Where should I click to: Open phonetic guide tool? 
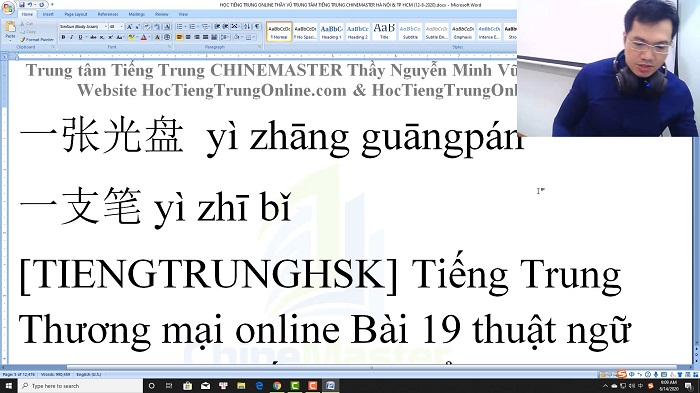(x=157, y=26)
